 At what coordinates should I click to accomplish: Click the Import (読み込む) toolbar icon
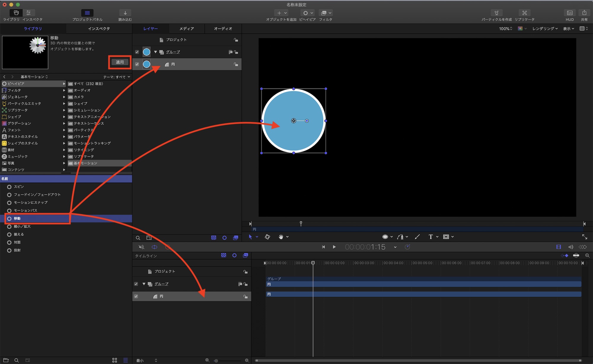[125, 13]
